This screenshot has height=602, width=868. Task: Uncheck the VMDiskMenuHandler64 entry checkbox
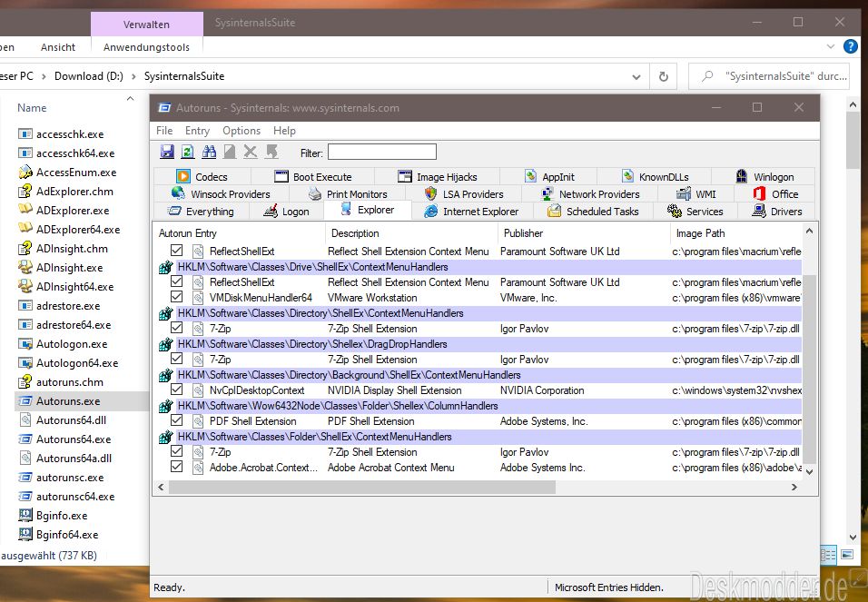pos(176,297)
